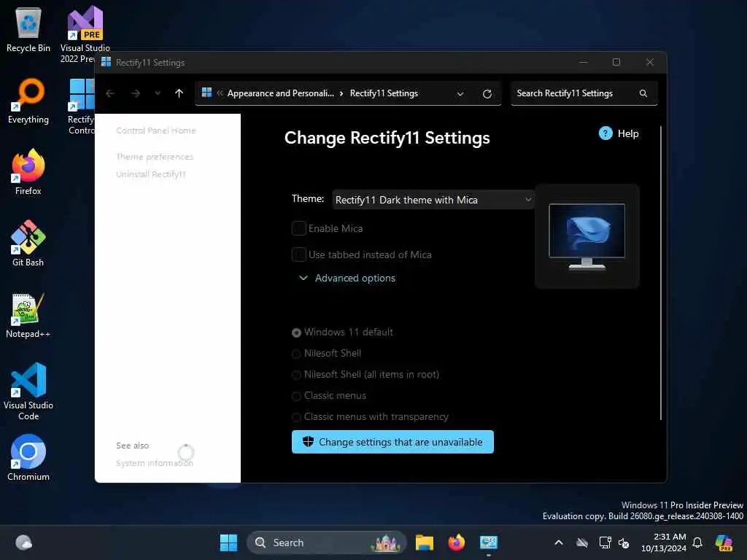Click the cloud sync tray icon
The height and width of the screenshot is (560, 747).
pos(582,542)
